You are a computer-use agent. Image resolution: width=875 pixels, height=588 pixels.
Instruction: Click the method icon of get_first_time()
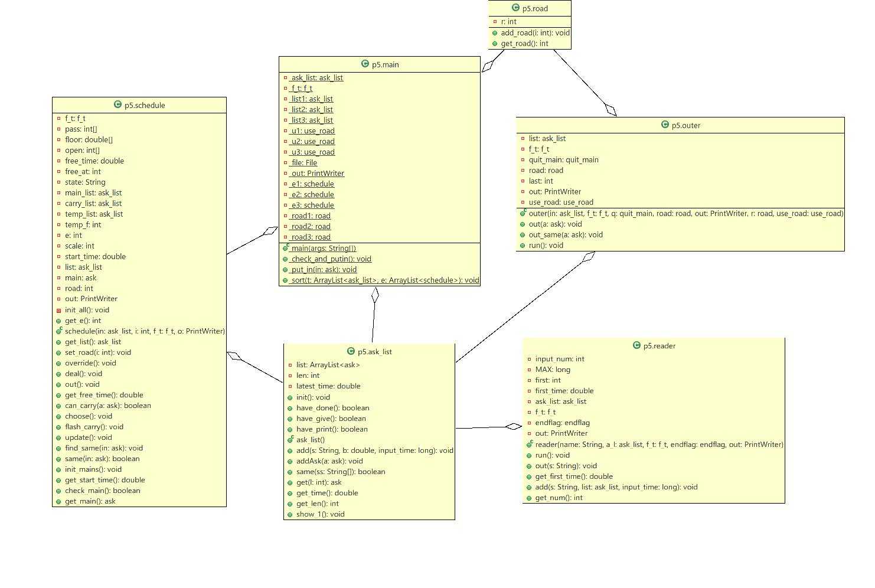(x=530, y=476)
